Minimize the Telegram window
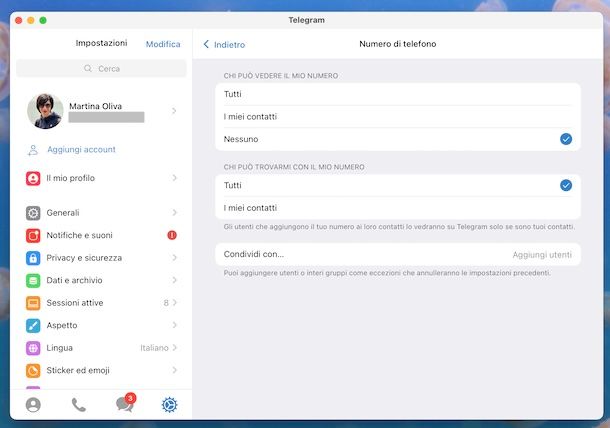The image size is (610, 428). (x=31, y=20)
